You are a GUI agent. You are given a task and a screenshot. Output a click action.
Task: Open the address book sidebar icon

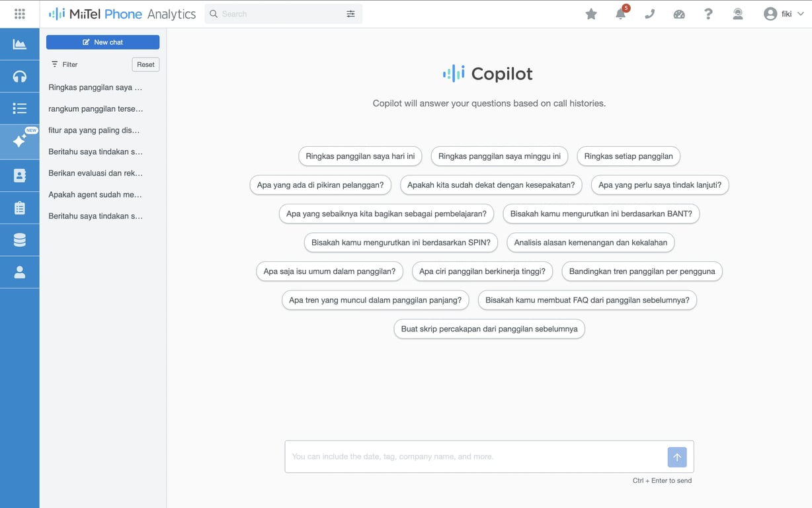tap(20, 175)
